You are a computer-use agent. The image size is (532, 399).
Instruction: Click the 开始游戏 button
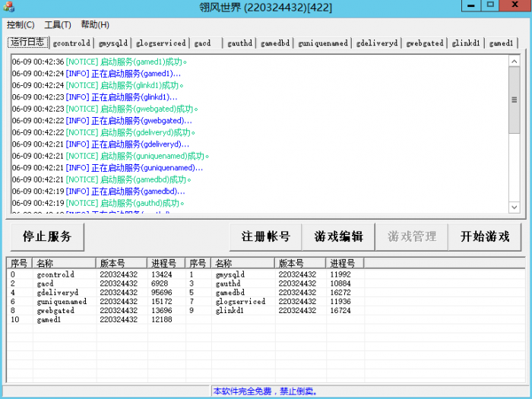pyautogui.click(x=485, y=237)
